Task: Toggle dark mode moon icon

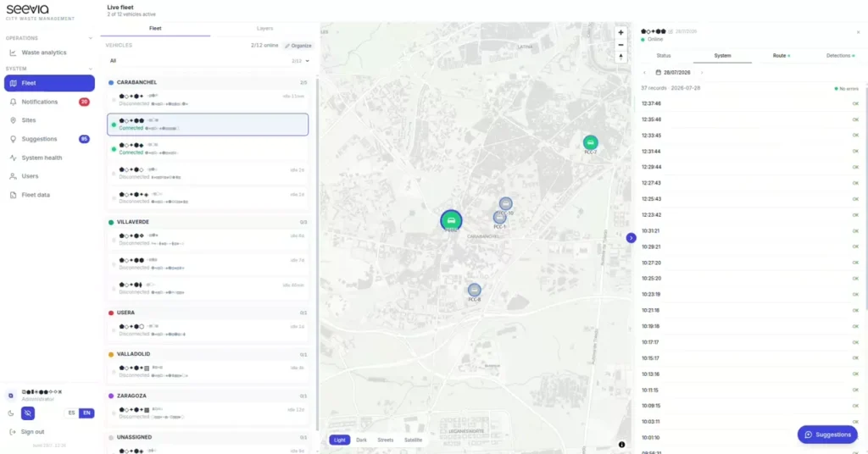Action: [x=11, y=413]
